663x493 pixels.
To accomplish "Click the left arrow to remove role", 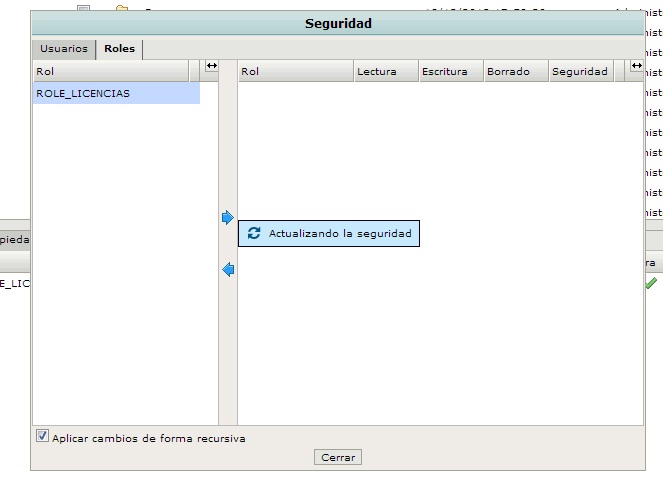I will click(227, 270).
